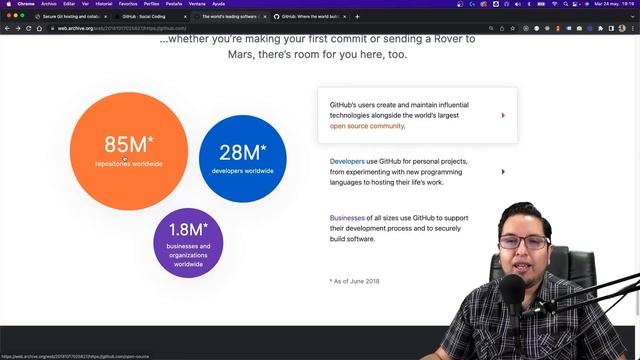Open the 'open source community' link

tap(367, 126)
